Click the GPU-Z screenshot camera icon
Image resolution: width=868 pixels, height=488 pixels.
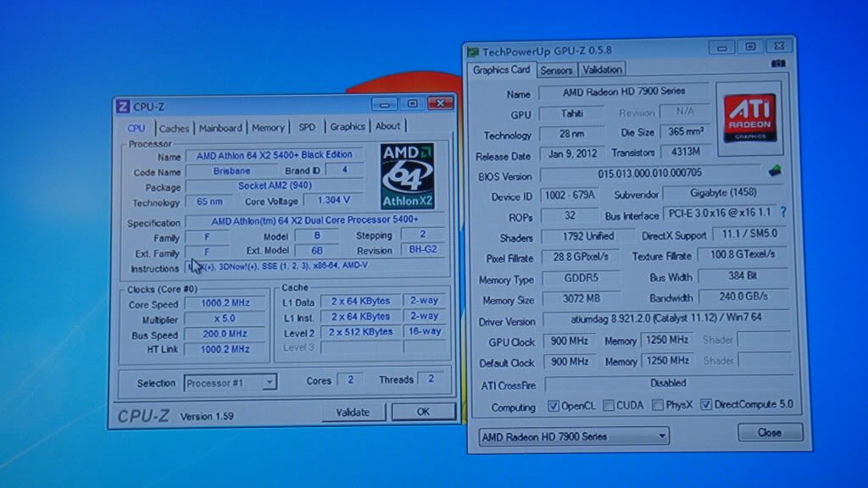[x=778, y=64]
